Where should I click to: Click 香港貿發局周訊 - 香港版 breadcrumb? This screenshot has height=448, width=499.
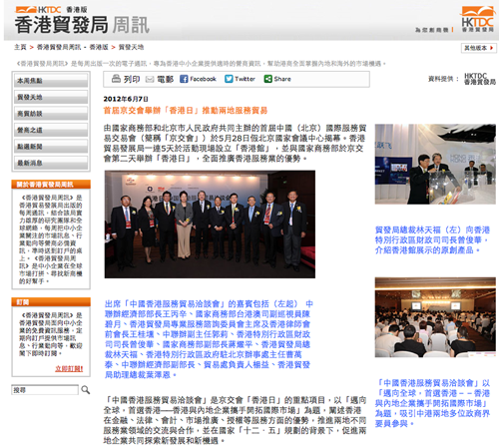(72, 47)
